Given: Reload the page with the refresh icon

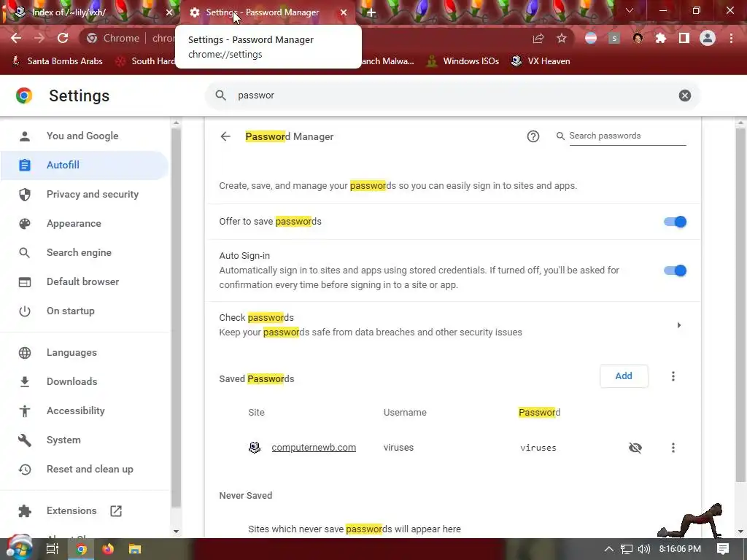Looking at the screenshot, I should (63, 38).
